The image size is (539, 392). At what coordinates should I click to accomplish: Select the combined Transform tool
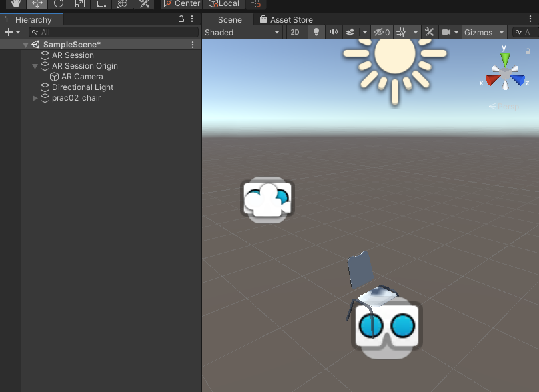coord(122,4)
